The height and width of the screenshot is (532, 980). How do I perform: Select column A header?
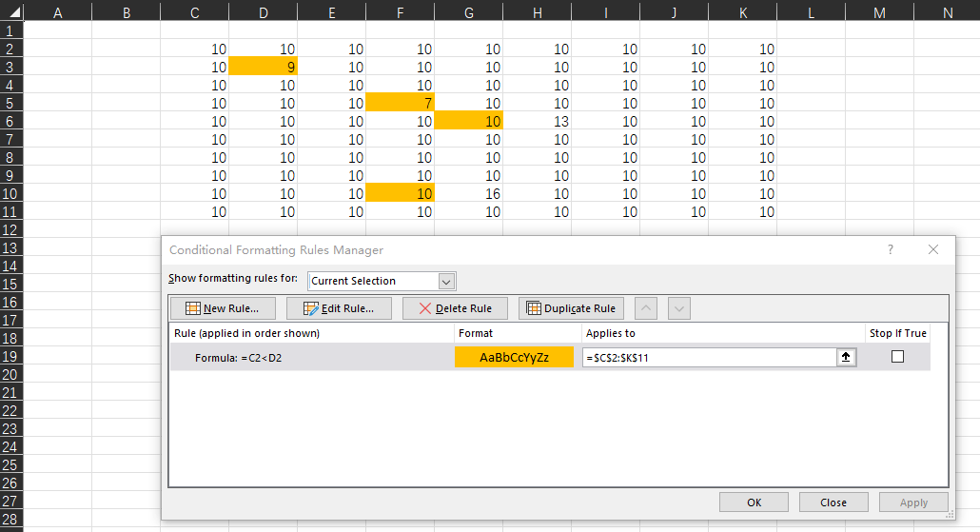(x=57, y=12)
